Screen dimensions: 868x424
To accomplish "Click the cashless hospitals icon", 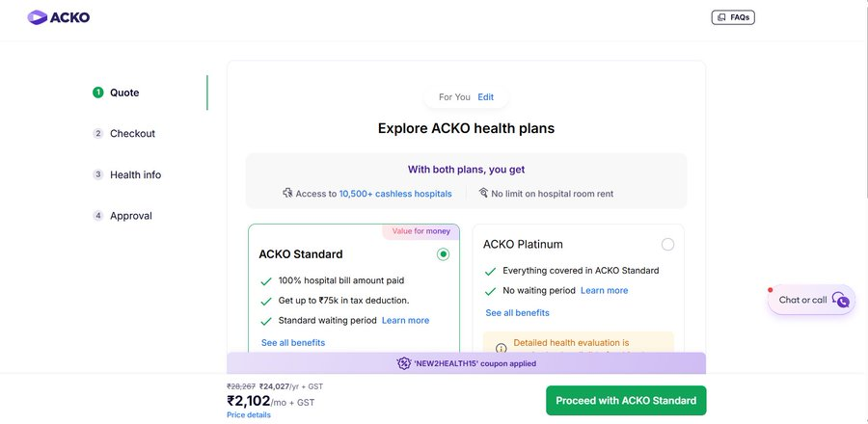I will tap(287, 193).
